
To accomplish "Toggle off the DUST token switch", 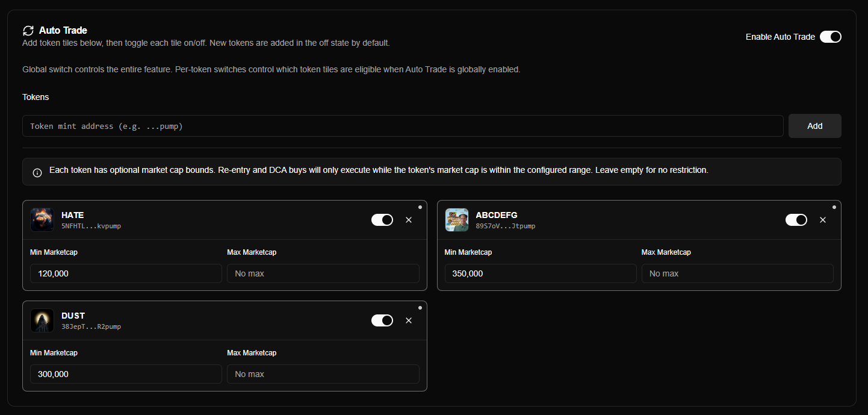I will pos(382,320).
